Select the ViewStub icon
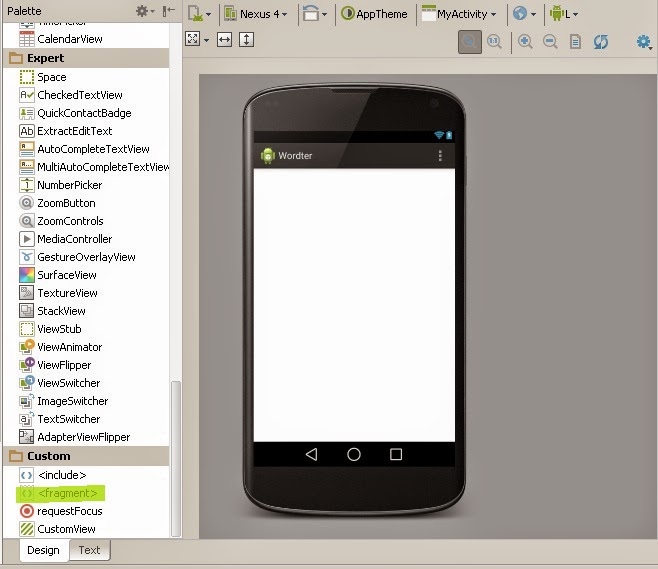 (27, 329)
